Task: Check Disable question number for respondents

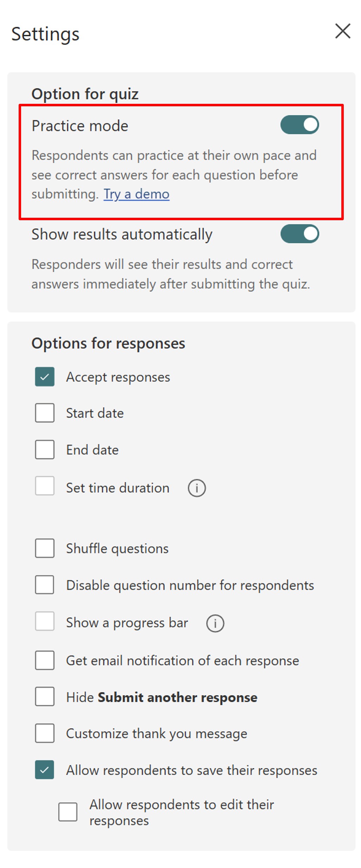Action: click(x=45, y=585)
